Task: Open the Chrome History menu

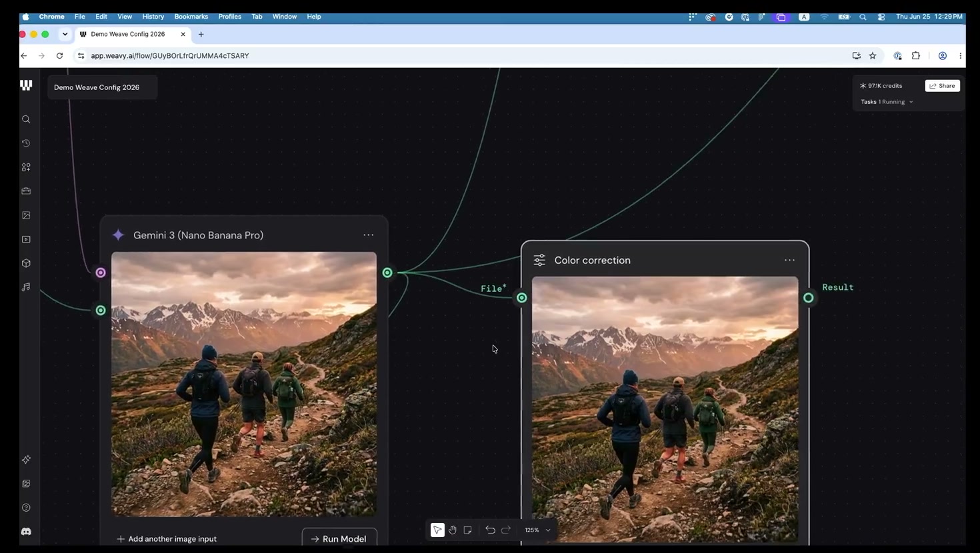Action: click(153, 17)
